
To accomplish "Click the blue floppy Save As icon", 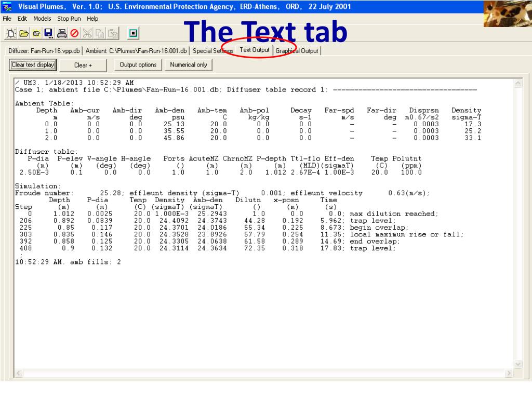I will 48,33.
